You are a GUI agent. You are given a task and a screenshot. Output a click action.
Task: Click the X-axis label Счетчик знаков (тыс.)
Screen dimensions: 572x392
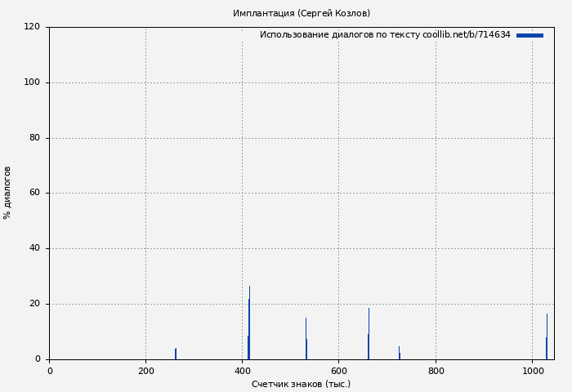(301, 384)
